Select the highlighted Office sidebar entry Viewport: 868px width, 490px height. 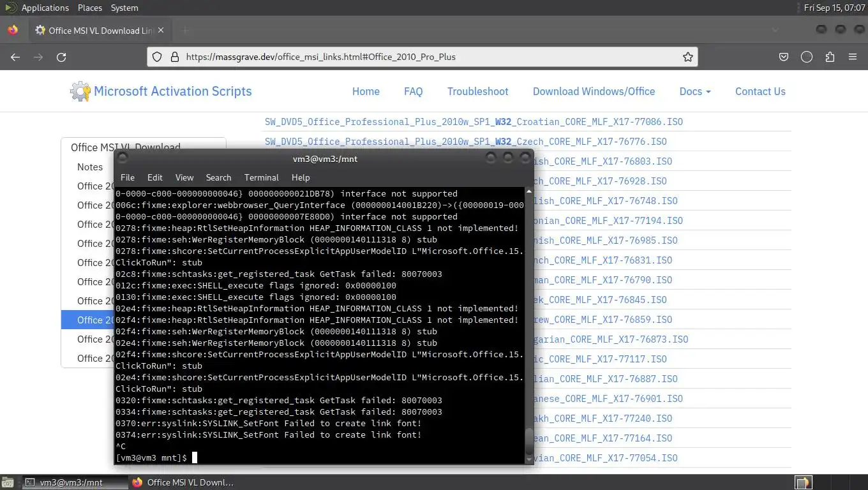click(x=87, y=320)
